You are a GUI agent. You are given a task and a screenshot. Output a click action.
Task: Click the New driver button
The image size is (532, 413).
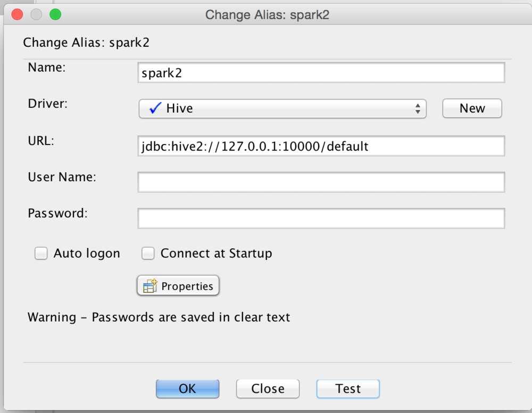472,108
